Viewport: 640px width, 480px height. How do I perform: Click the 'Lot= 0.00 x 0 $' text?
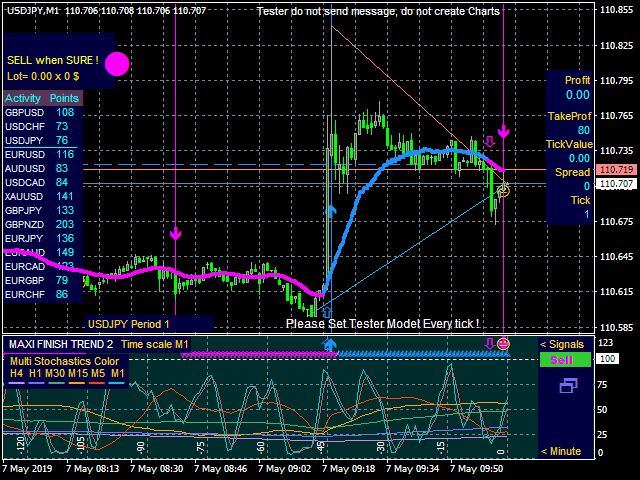coord(43,76)
